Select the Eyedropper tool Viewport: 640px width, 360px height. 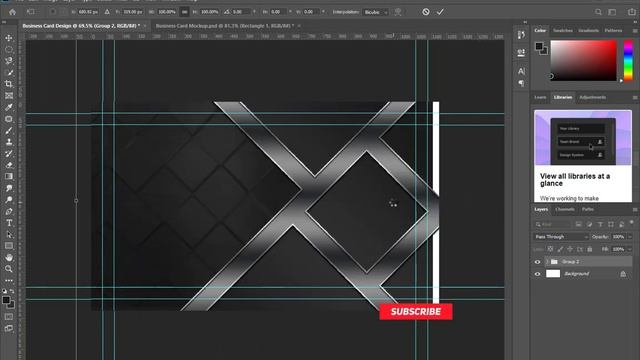[9, 107]
